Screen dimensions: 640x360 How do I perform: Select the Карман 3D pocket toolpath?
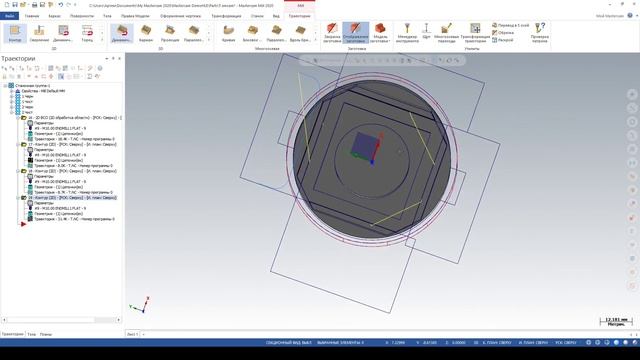click(x=146, y=33)
